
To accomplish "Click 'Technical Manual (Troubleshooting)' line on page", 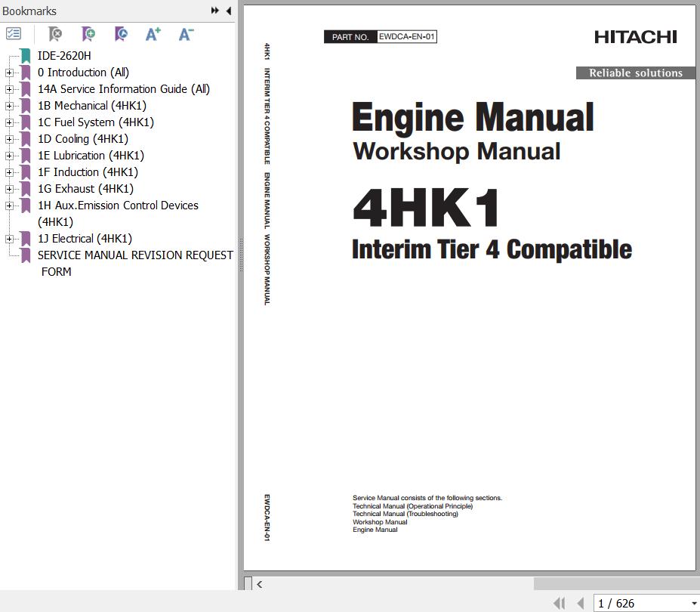I will click(x=406, y=515).
